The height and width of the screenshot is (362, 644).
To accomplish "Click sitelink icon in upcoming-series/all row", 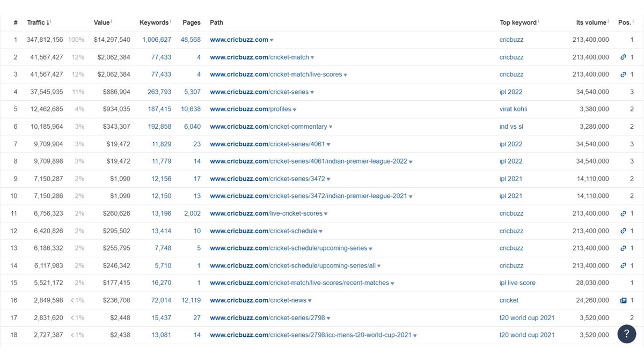I will 623,265.
